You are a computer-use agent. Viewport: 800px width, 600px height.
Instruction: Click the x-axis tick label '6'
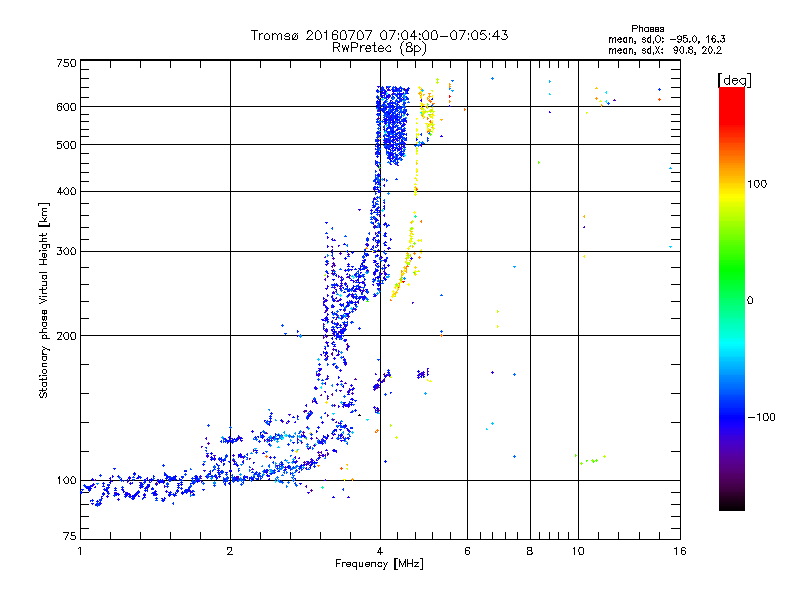point(467,551)
